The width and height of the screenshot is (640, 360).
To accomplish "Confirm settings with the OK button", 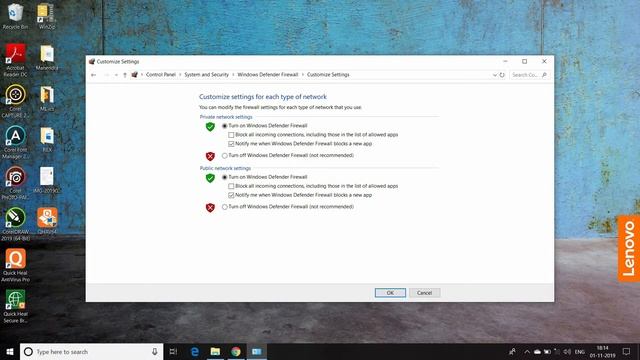I will pyautogui.click(x=390, y=293).
